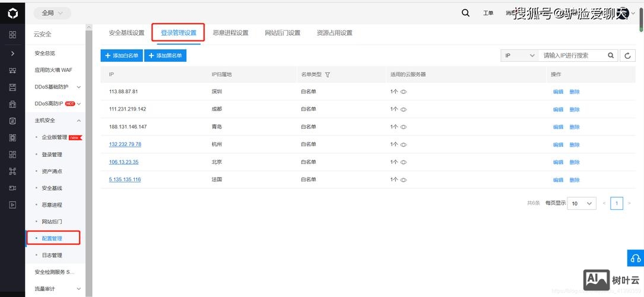Toggle the eye icon for 106.13.23.35
Image resolution: width=644 pixels, height=297 pixels.
(x=404, y=162)
